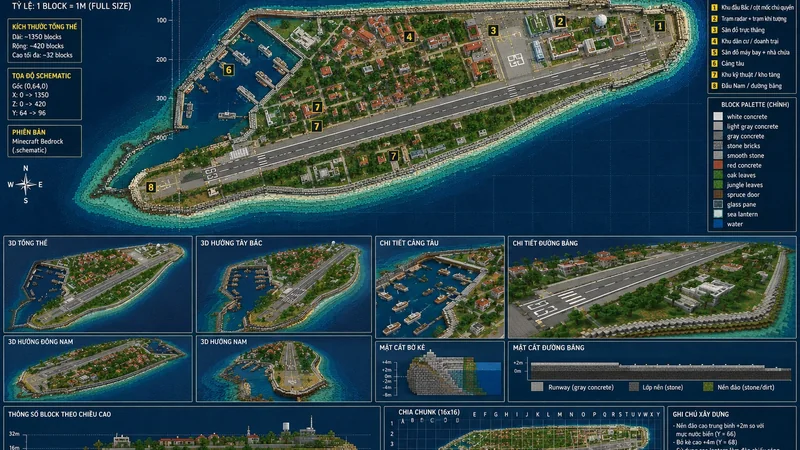Select the stone bricks swatch
Viewport: 800px width, 450px height.
coord(718,146)
